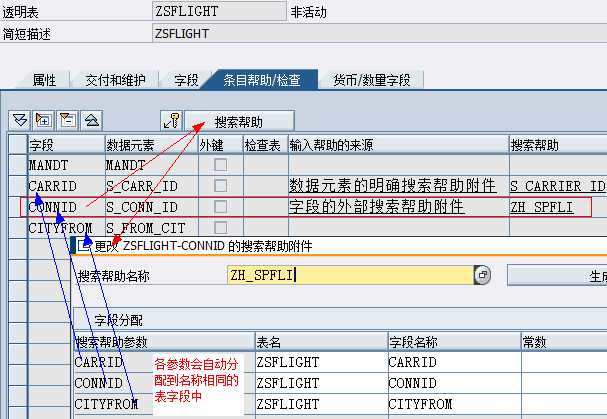Screen dimensions: 607x419
Task: Toggle the foreign key checkbox for CARRID
Action: click(x=220, y=186)
